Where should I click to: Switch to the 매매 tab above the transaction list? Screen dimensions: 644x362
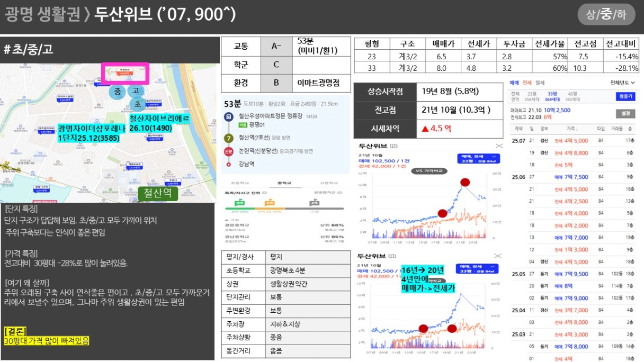514,83
